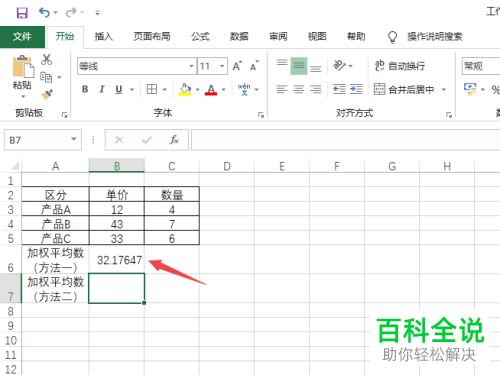Click the Borders icon

click(152, 89)
